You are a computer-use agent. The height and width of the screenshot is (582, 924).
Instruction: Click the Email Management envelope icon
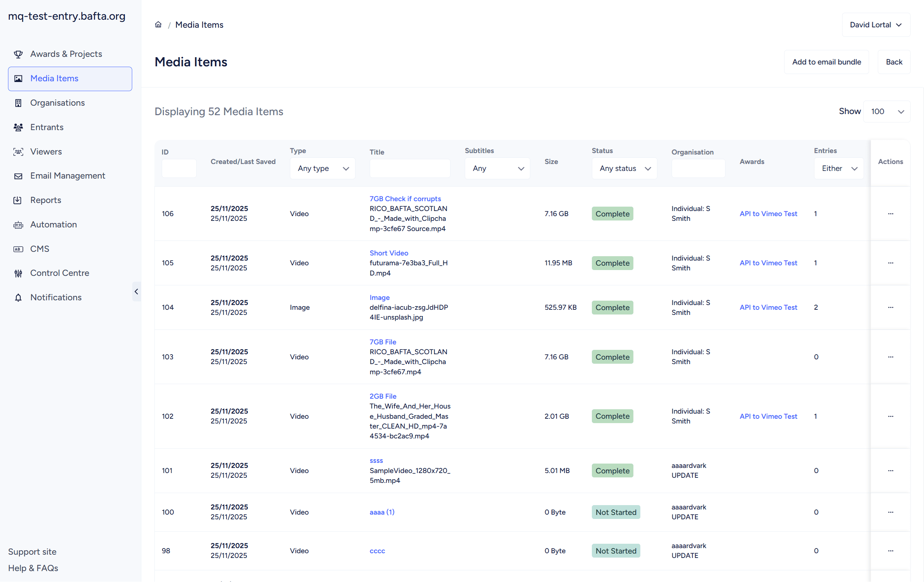tap(18, 176)
